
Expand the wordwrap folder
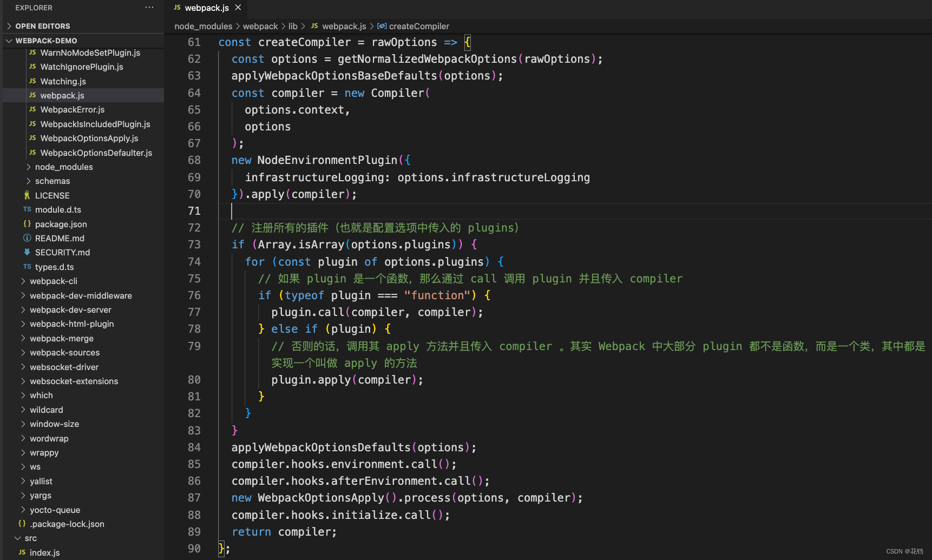click(x=49, y=438)
